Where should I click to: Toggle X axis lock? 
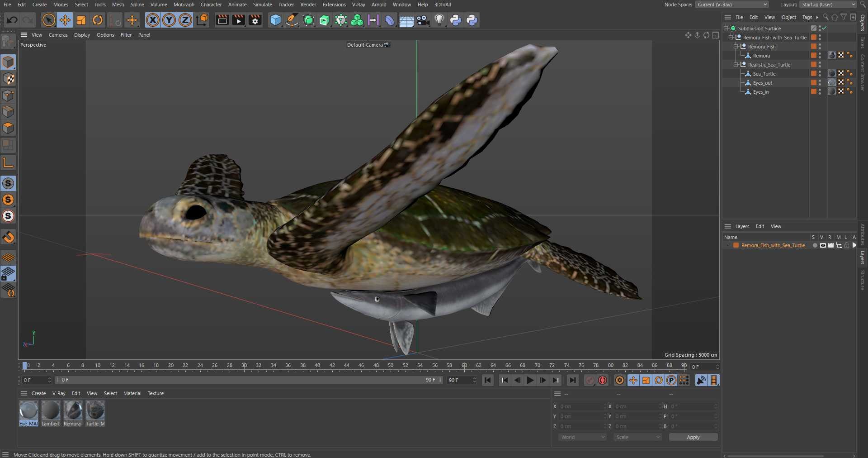pos(153,20)
